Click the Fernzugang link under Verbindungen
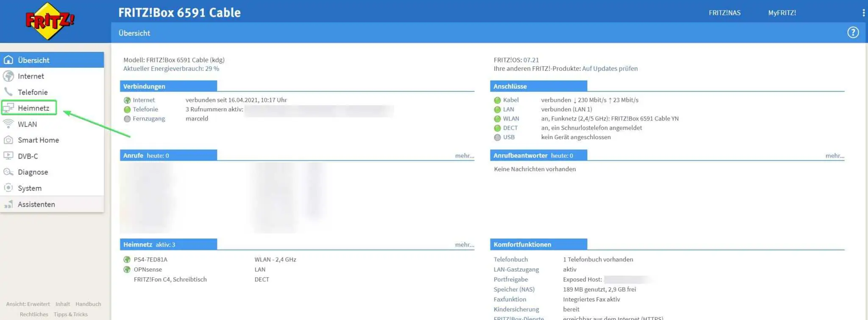 [x=149, y=119]
